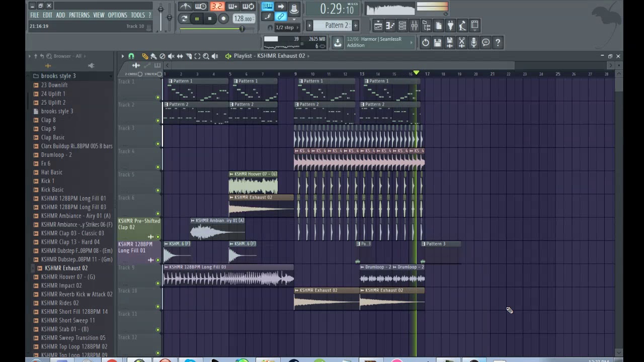The width and height of the screenshot is (644, 362).
Task: Open the plugin picker plug icon
Action: point(450,25)
